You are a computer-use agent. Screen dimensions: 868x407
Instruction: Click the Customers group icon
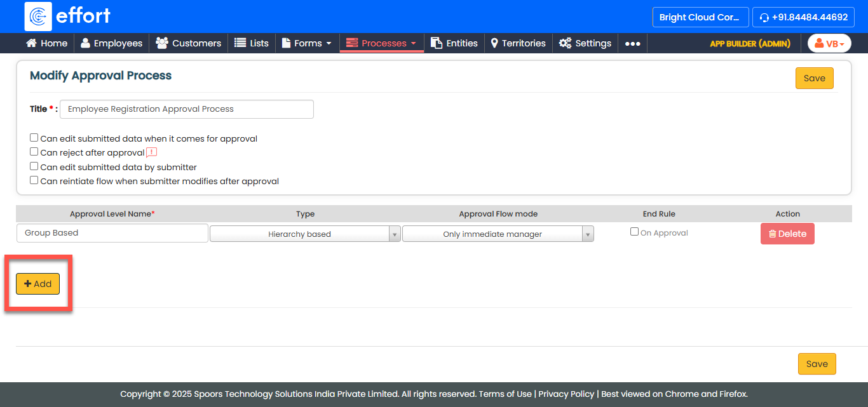[162, 43]
